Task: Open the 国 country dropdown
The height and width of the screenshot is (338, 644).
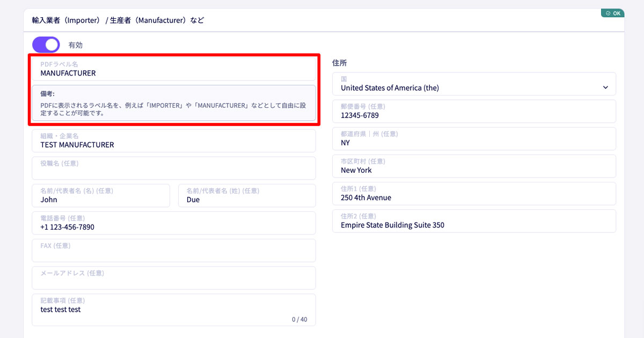Action: coord(474,84)
